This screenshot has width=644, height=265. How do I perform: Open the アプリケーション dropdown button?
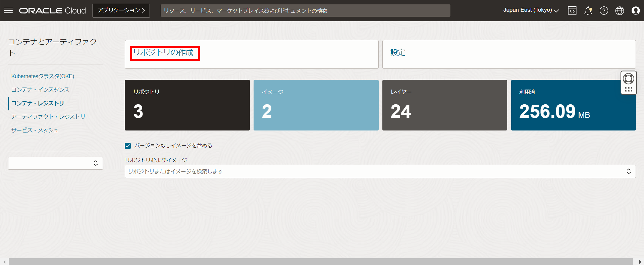coord(121,10)
